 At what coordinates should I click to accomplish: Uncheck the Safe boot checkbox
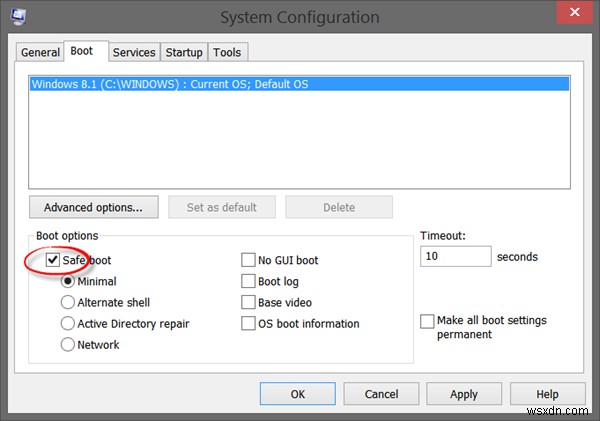53,260
